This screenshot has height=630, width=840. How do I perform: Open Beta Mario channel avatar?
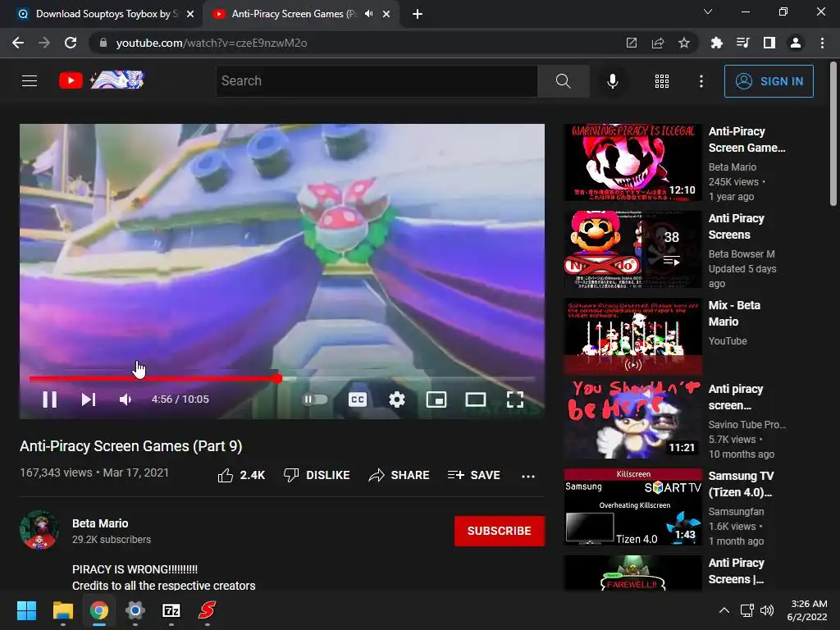[39, 531]
